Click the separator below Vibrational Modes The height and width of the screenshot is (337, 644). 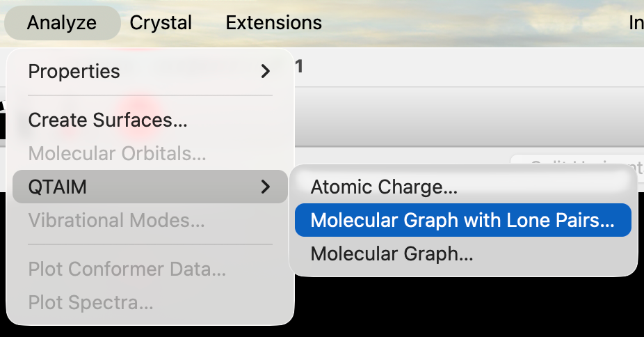click(150, 244)
